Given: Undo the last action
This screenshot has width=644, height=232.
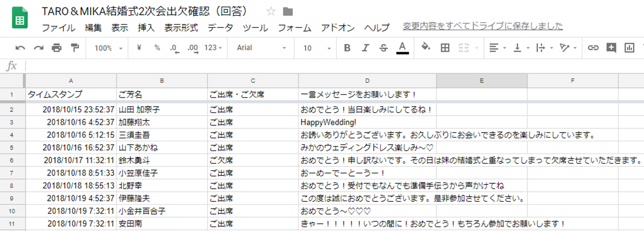Looking at the screenshot, I should pos(20,48).
